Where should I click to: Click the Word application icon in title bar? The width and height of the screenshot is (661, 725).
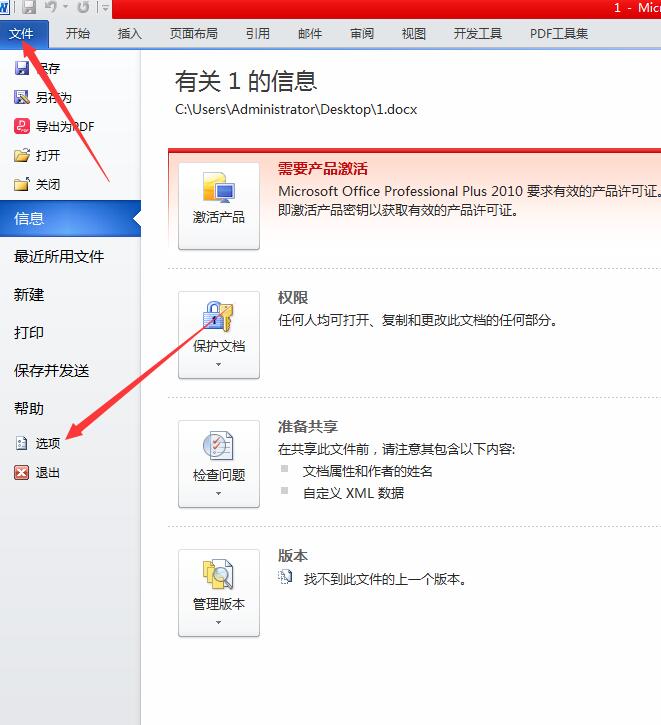[4, 7]
